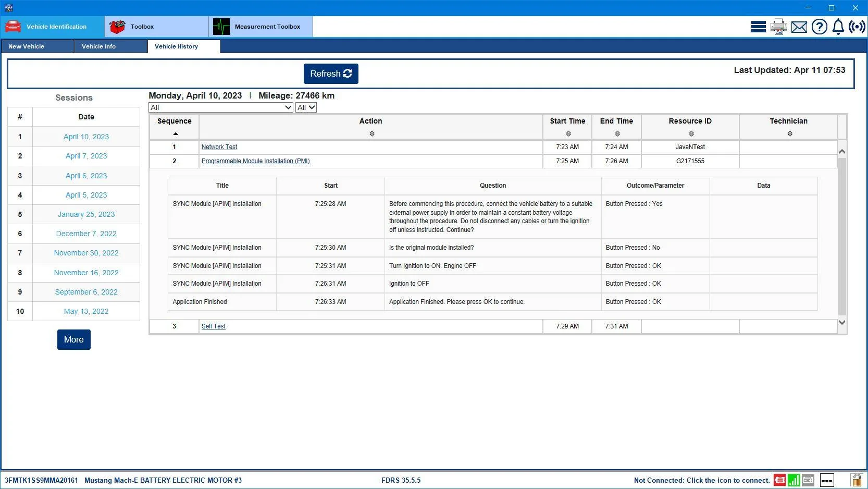Sort by Action column icon
The height and width of the screenshot is (489, 868).
tap(372, 134)
